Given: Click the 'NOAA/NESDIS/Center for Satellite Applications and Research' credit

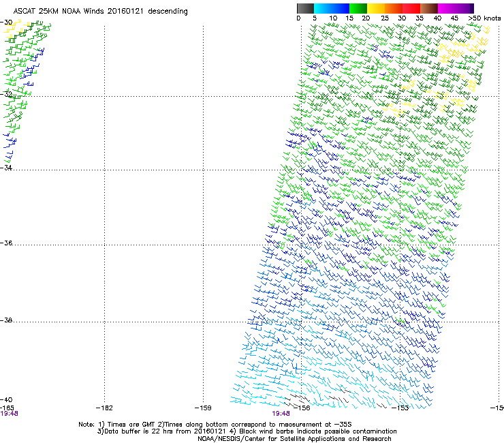Looking at the screenshot, I should (294, 439).
